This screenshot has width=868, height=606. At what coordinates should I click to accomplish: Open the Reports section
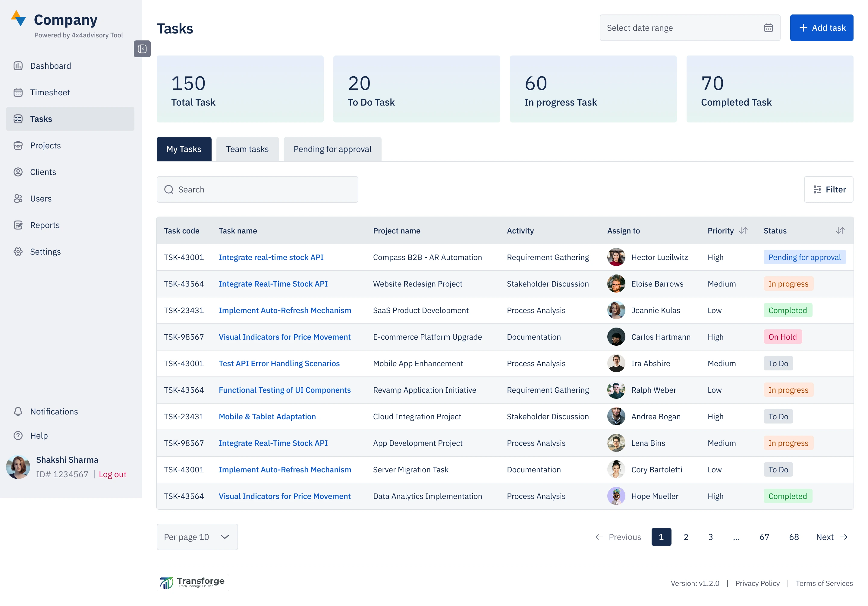[44, 225]
